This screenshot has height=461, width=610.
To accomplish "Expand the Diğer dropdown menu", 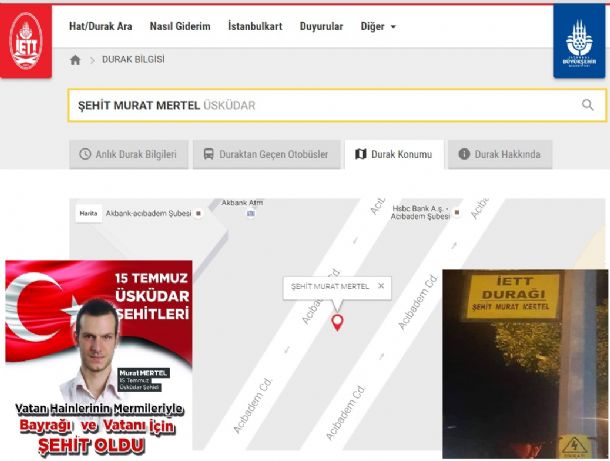I will click(x=378, y=26).
